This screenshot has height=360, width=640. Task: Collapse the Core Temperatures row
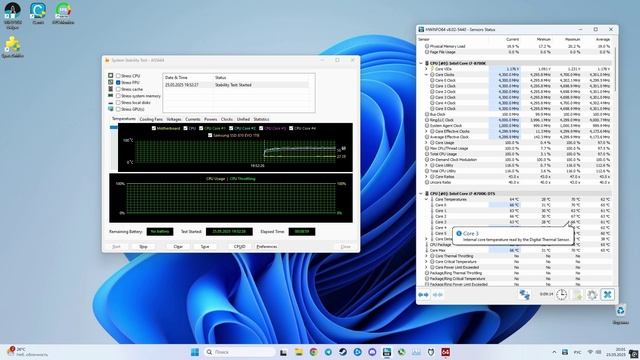427,199
